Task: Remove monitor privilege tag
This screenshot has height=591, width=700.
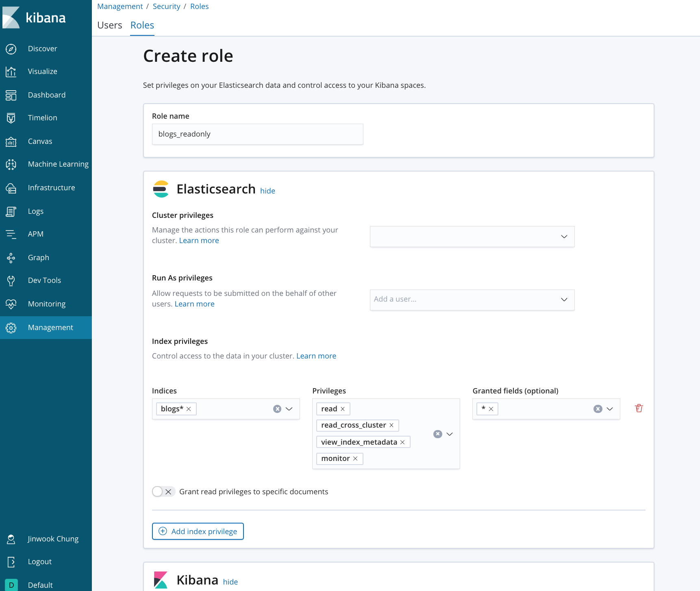Action: pos(355,458)
